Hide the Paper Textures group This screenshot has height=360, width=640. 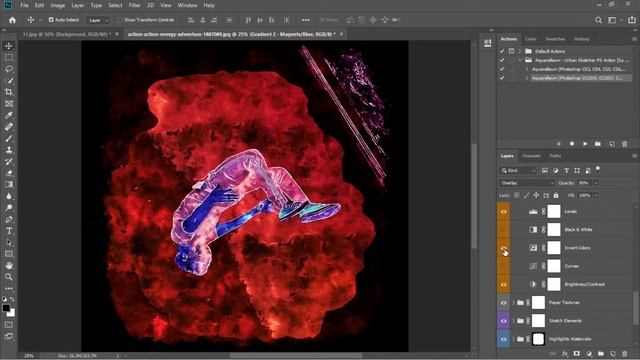[x=503, y=303]
